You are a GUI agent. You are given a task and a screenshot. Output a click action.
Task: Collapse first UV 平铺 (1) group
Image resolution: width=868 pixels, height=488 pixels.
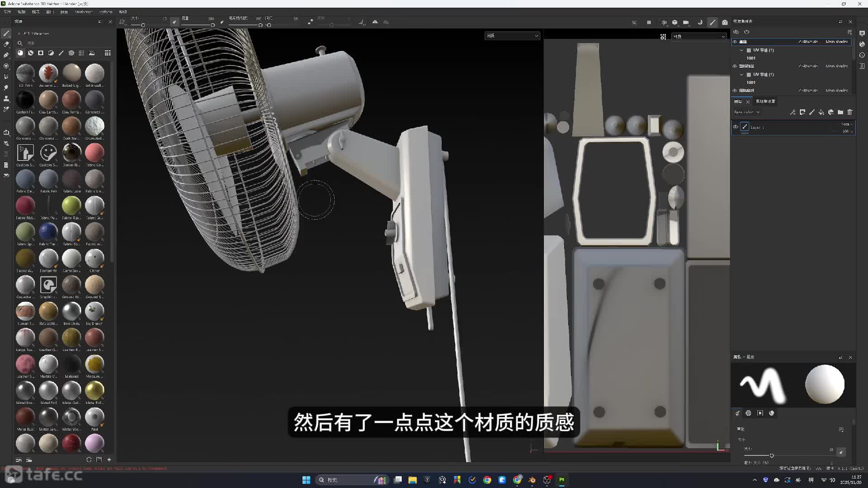741,50
